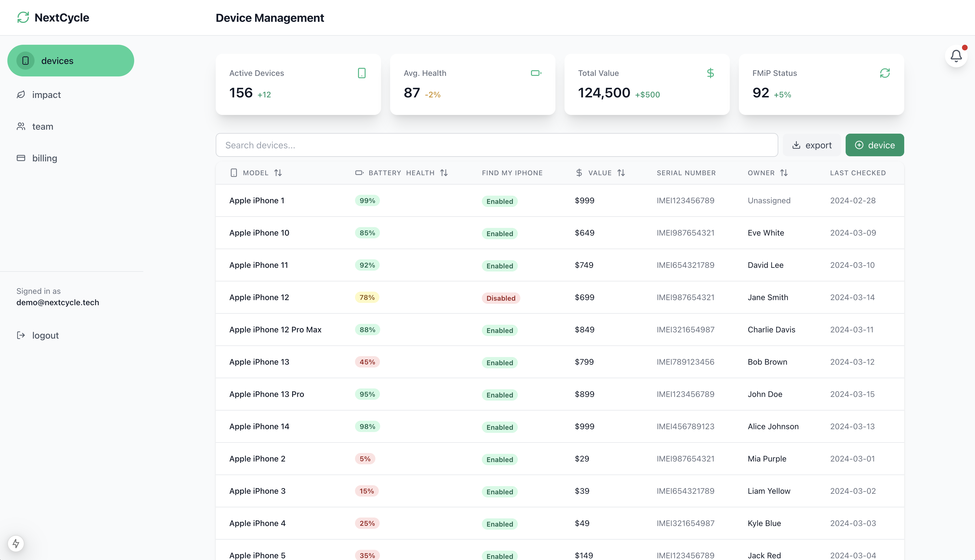
Task: Click the phone icon in Model header
Action: click(234, 173)
